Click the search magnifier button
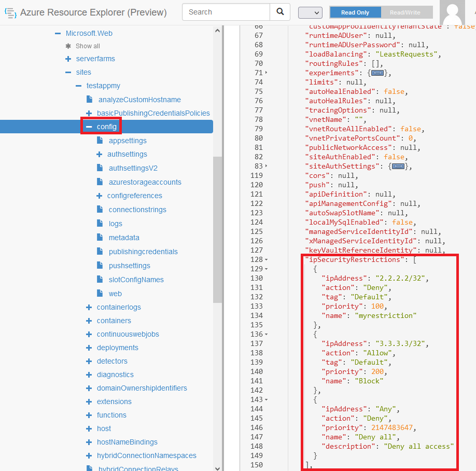Image resolution: width=476 pixels, height=471 pixels. click(280, 12)
